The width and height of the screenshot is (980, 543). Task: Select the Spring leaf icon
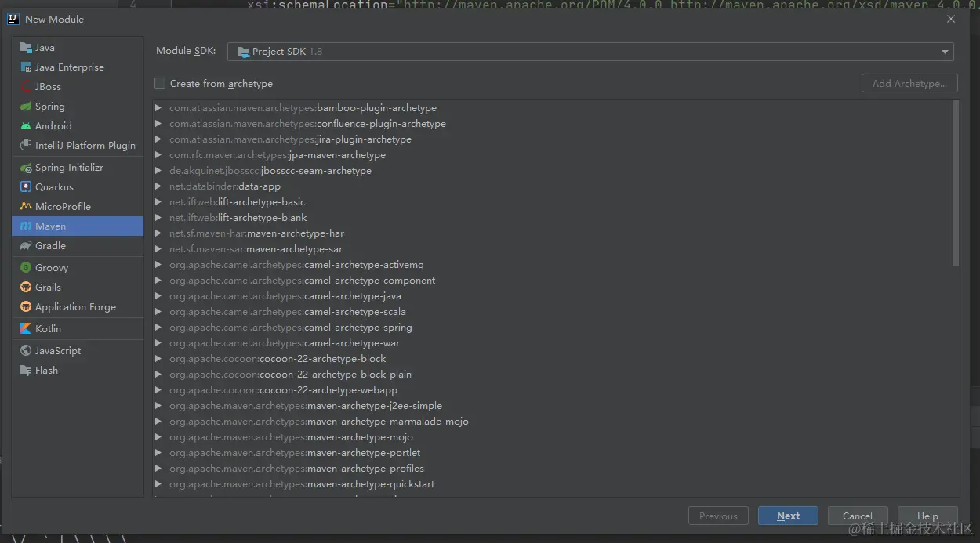pos(26,107)
